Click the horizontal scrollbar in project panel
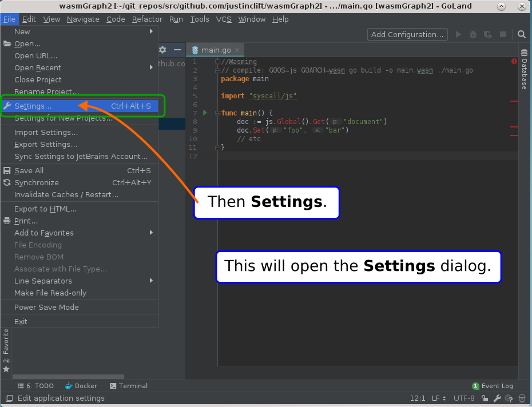 68,377
